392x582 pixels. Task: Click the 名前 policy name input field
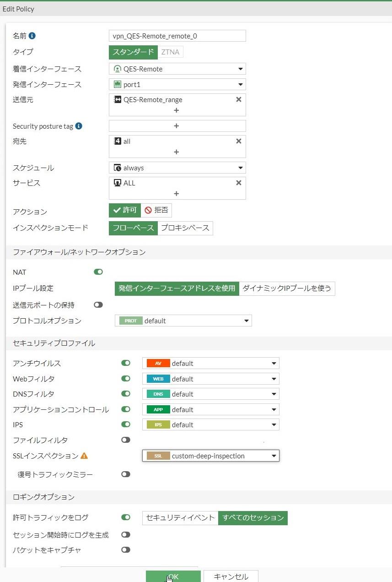177,36
